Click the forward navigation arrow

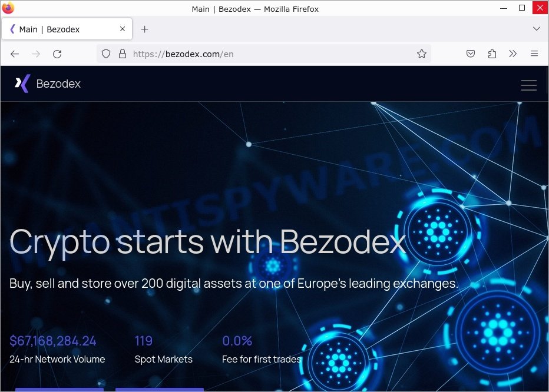coord(36,54)
